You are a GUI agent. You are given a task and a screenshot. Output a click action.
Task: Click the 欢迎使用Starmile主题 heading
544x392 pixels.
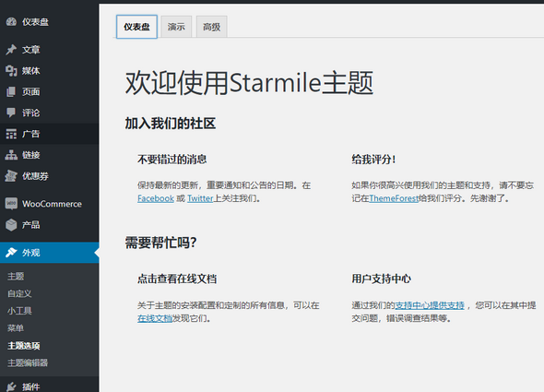[249, 83]
